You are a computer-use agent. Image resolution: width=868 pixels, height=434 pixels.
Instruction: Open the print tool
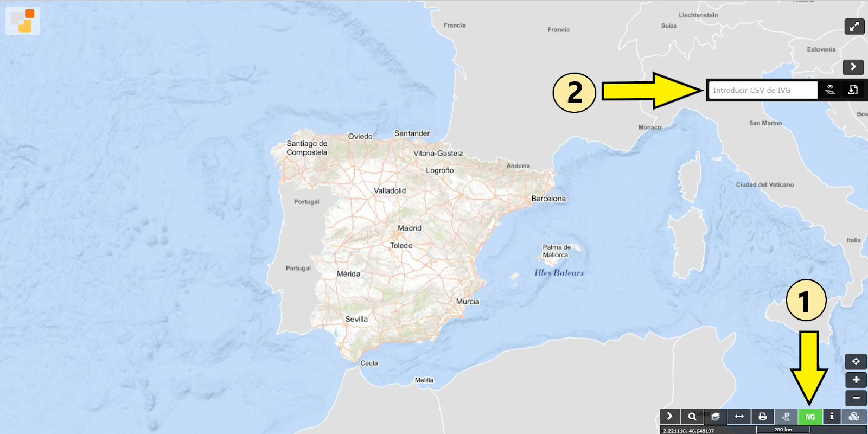click(x=762, y=416)
